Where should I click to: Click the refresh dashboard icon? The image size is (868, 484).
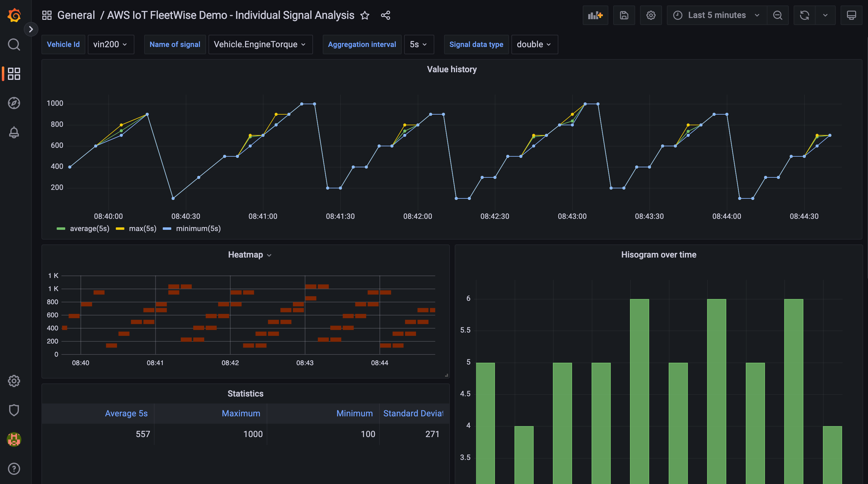point(805,14)
